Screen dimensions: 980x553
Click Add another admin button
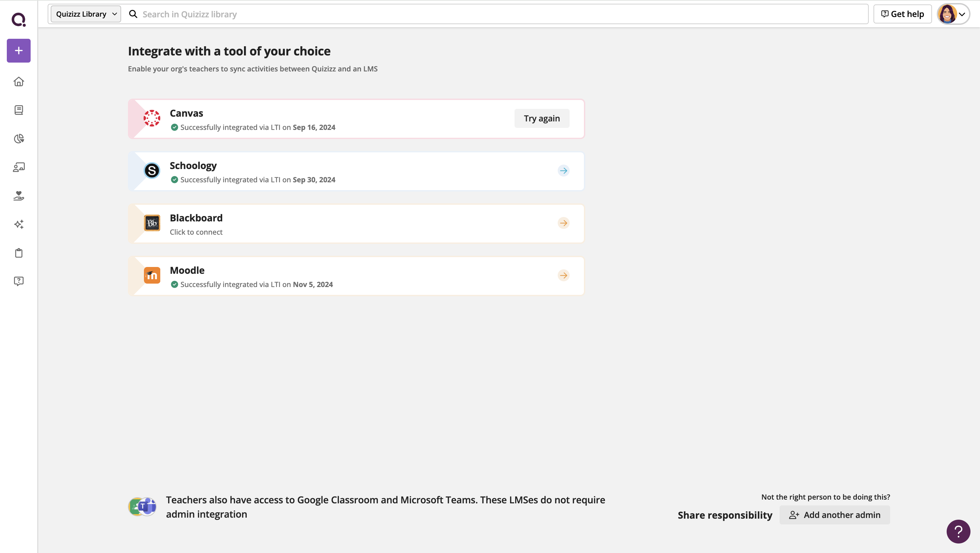[835, 515]
